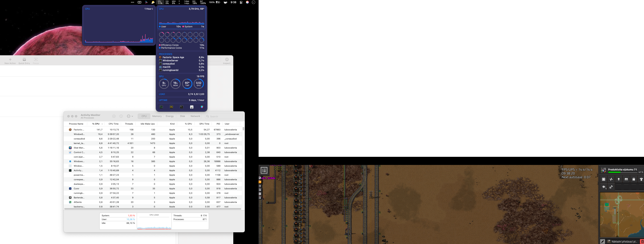This screenshot has width=644, height=244.
Task: Click the Factorio minimap
Action: click(x=622, y=215)
